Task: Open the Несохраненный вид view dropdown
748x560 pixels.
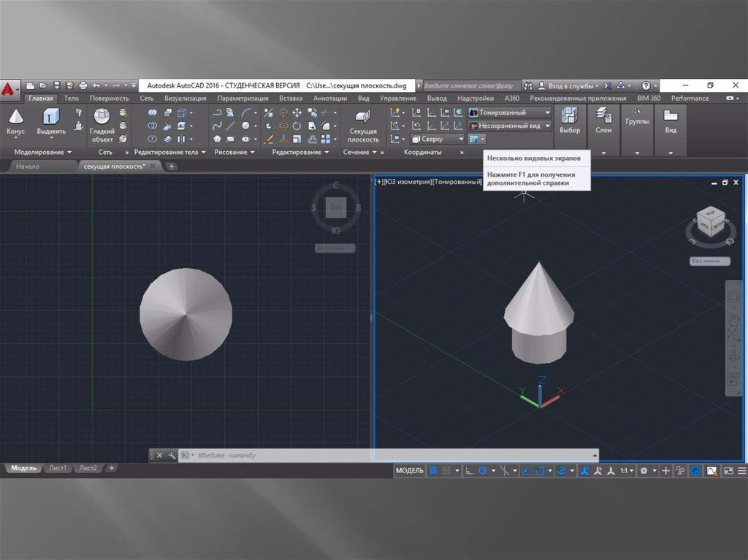Action: coord(510,126)
